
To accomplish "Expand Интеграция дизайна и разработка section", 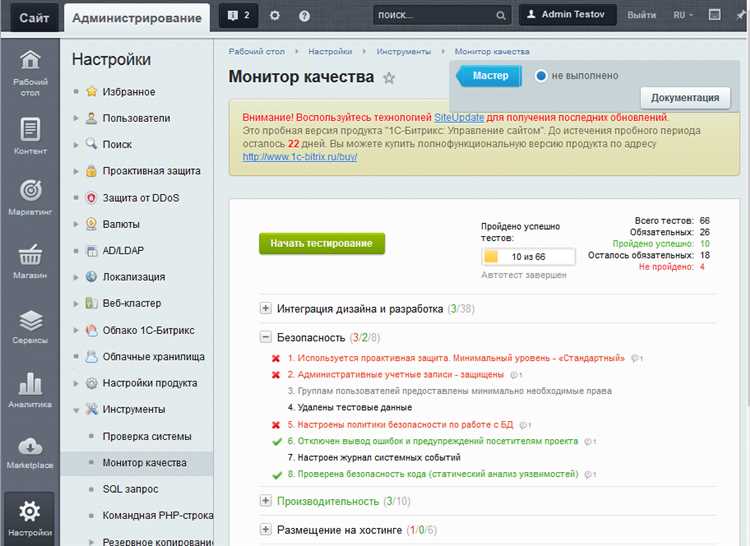I will point(265,308).
